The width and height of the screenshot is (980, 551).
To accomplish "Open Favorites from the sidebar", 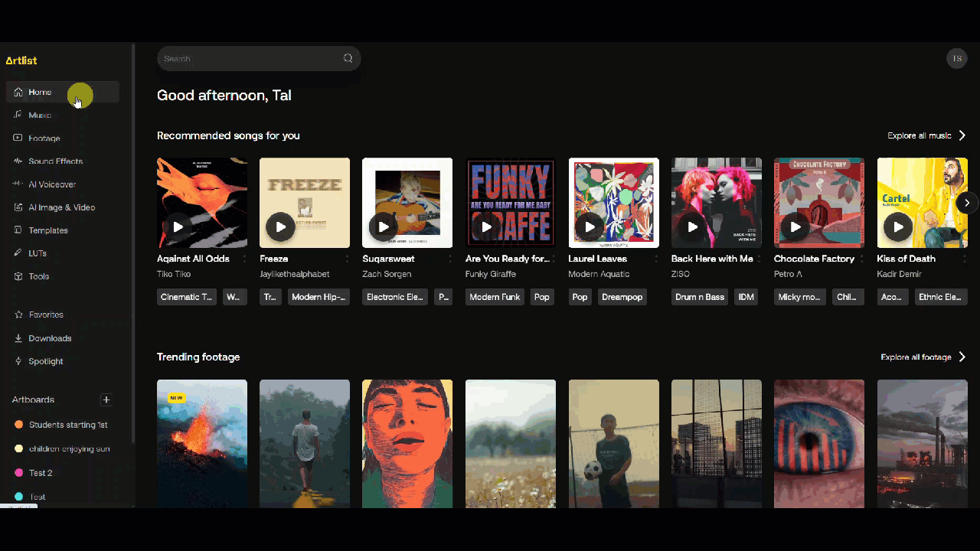I will pos(46,315).
